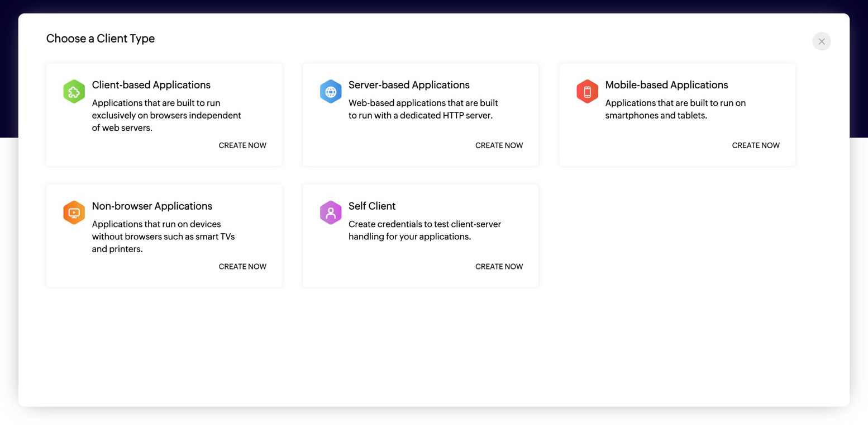Select the Self Client title
This screenshot has width=868, height=425.
pos(372,206)
